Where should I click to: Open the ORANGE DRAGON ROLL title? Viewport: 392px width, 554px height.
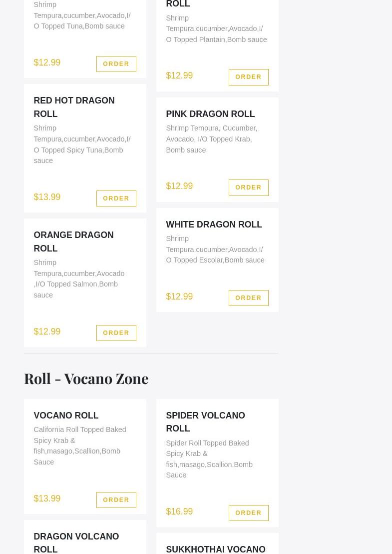pos(73,241)
